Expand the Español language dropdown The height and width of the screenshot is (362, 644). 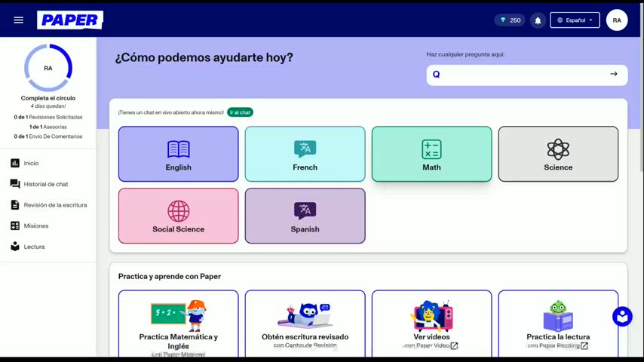click(x=575, y=20)
